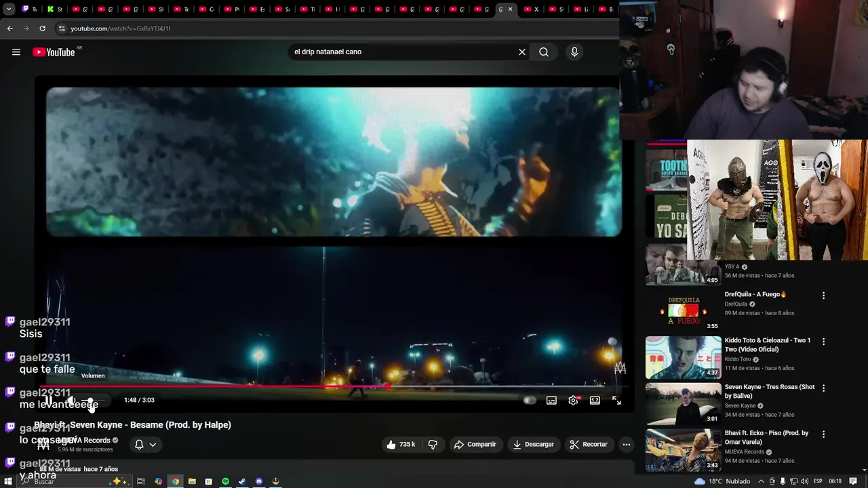Screen dimensions: 868x488
Task: Switch to the X browser tab
Action: (531, 9)
